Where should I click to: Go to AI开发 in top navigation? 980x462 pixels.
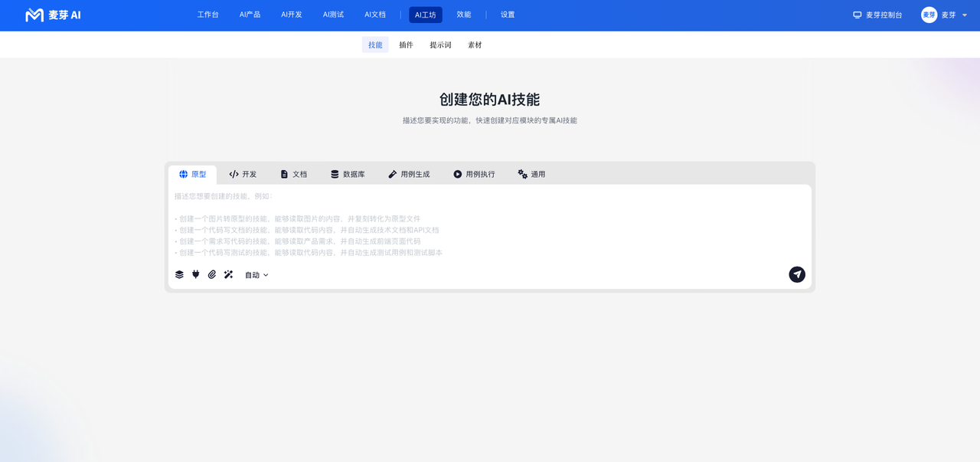point(292,15)
